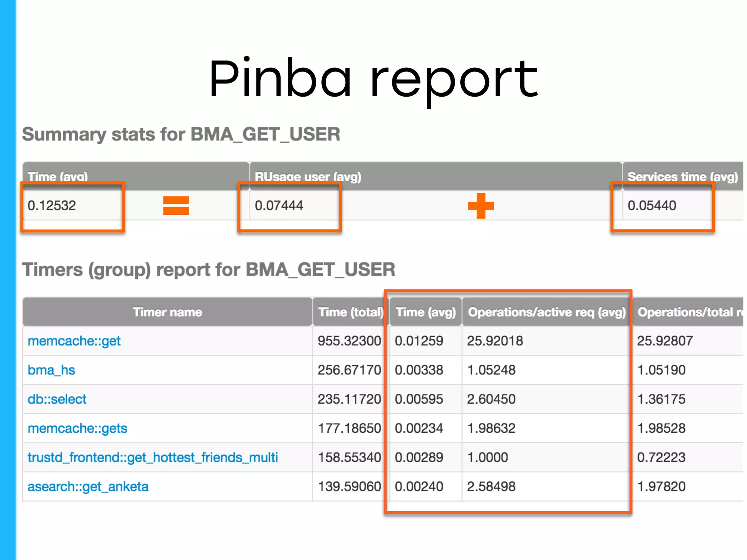Image resolution: width=747 pixels, height=560 pixels.
Task: Click the Timers (group) report heading
Action: click(209, 270)
